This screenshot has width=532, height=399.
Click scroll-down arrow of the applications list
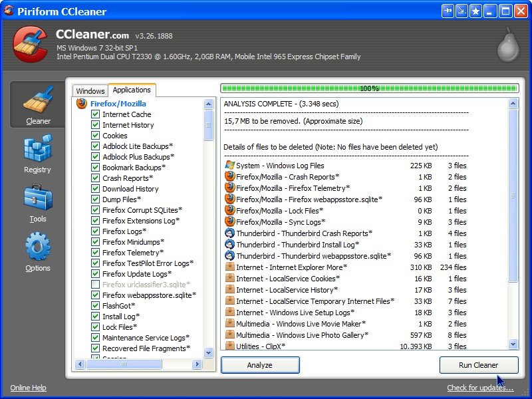click(x=208, y=352)
